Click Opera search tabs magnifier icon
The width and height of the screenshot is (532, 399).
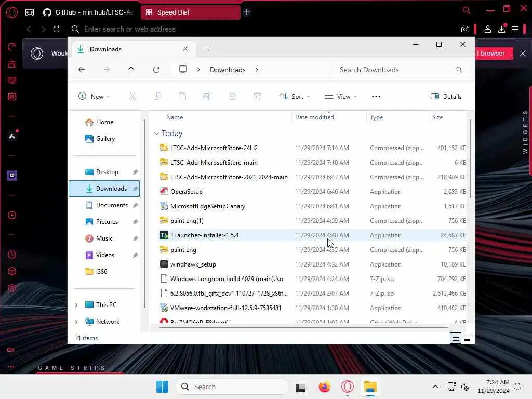[467, 10]
